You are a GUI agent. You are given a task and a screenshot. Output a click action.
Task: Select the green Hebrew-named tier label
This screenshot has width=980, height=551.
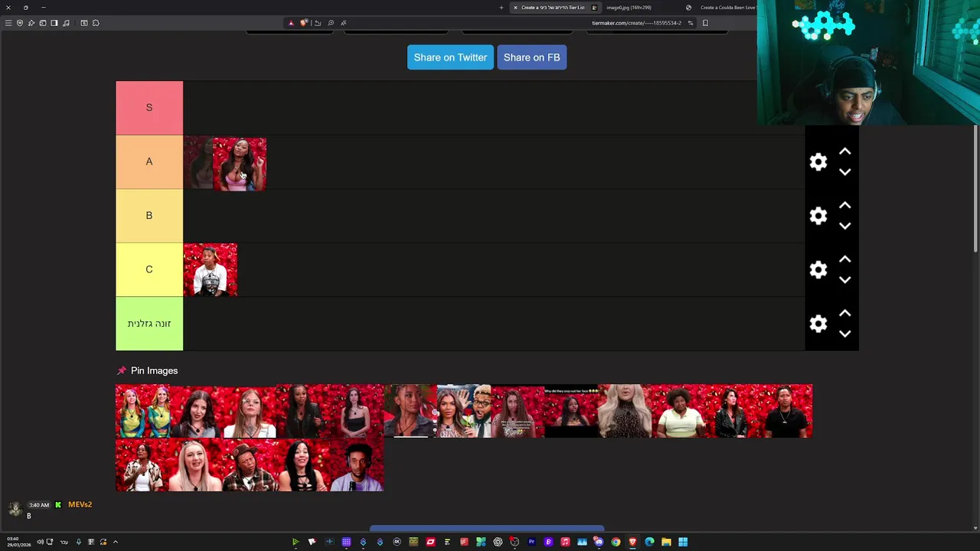pyautogui.click(x=149, y=324)
